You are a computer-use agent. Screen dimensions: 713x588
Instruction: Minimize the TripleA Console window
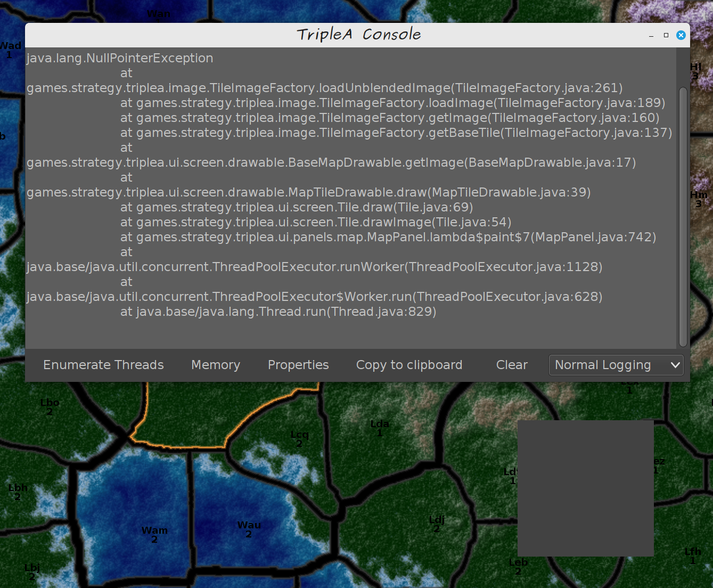pos(651,35)
